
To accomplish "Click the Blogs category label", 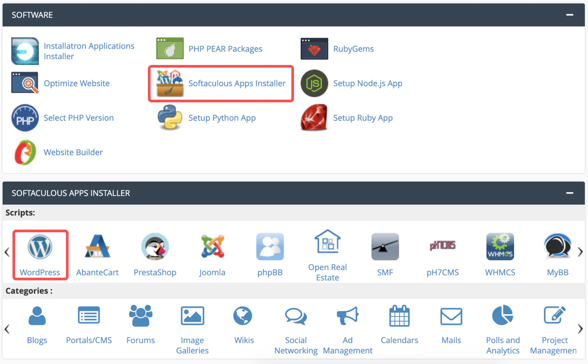I will [37, 340].
